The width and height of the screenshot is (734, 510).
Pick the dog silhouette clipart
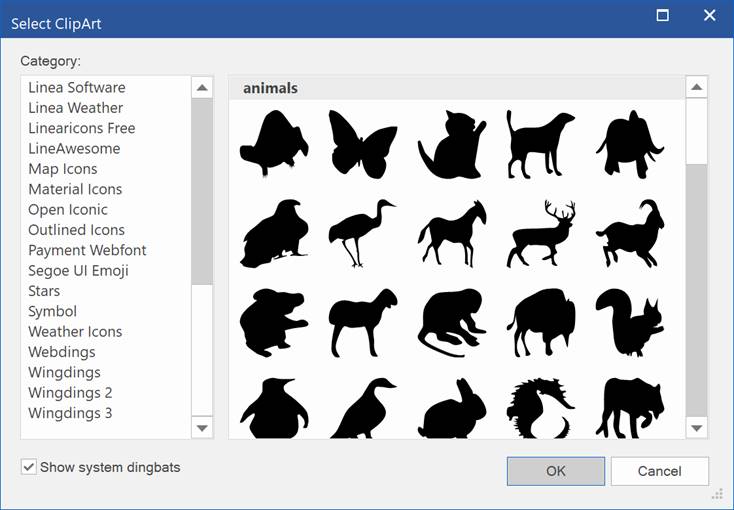[541, 144]
